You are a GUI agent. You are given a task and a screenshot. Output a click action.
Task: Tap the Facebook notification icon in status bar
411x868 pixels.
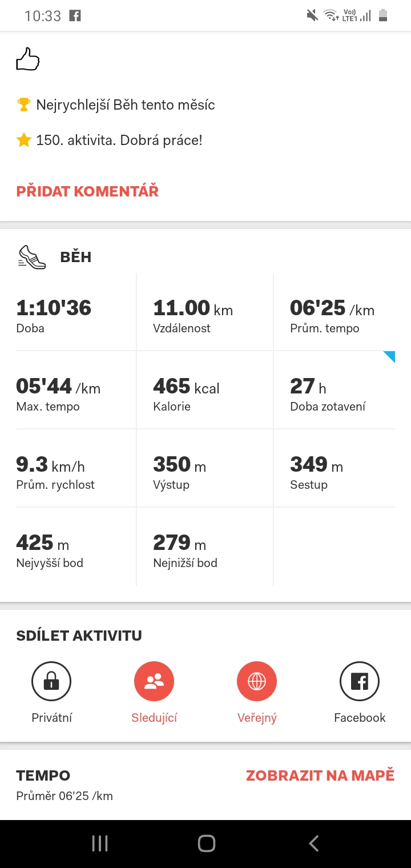click(75, 16)
